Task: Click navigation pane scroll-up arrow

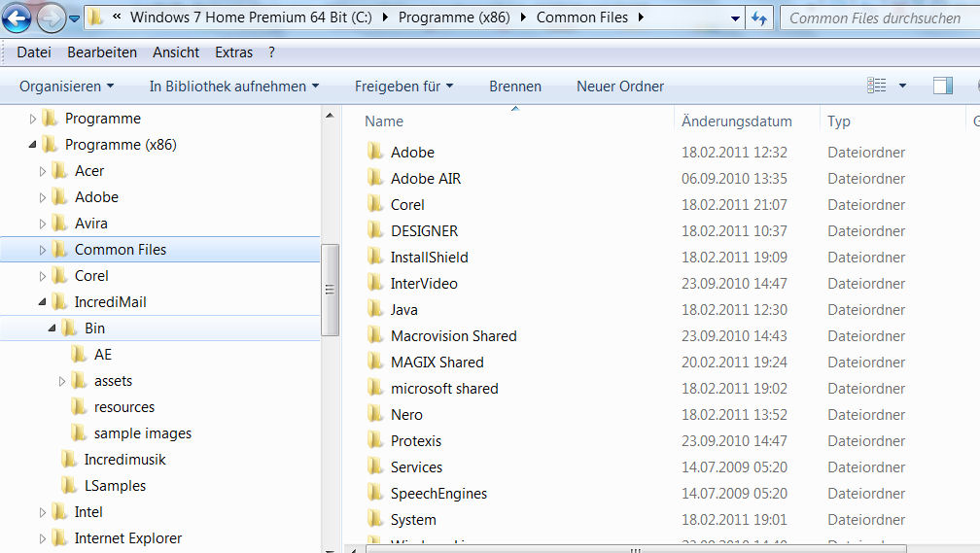Action: [x=330, y=116]
